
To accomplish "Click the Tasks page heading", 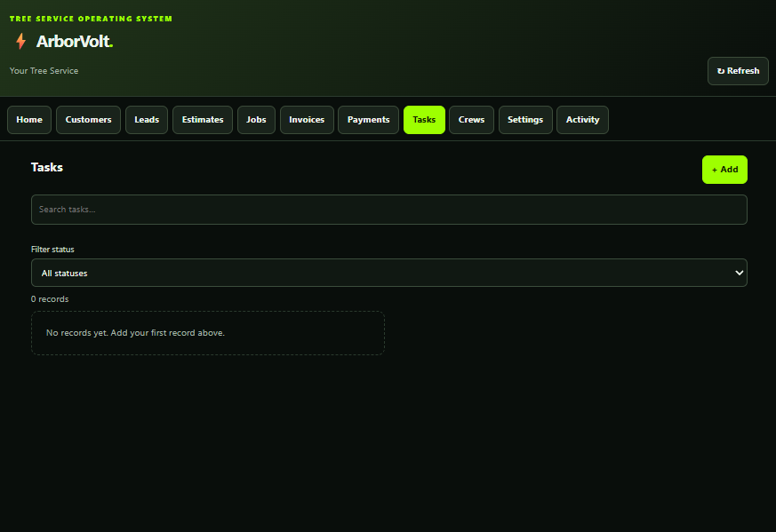I will 47,167.
